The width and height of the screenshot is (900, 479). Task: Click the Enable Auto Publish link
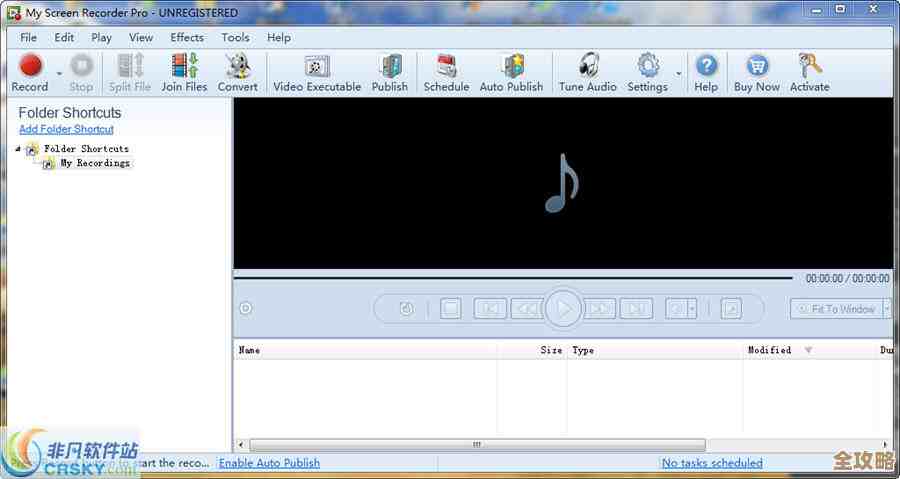(x=269, y=463)
